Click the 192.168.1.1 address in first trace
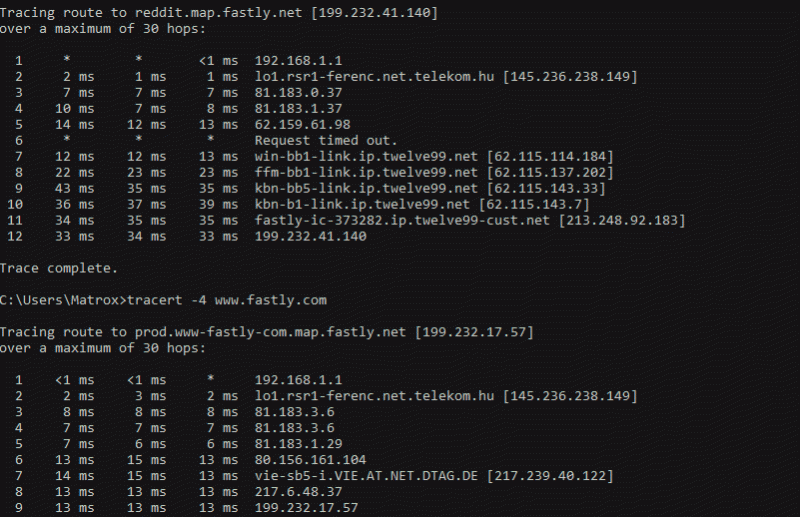The image size is (800, 517). pos(298,61)
